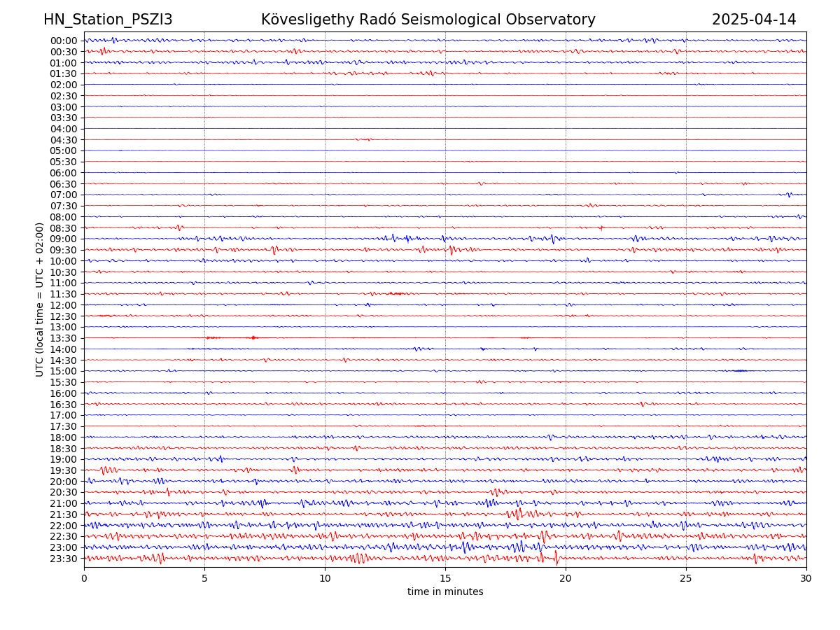Click the 'time in minutes' axis label
Image resolution: width=840 pixels, height=630 pixels.
pyautogui.click(x=445, y=592)
